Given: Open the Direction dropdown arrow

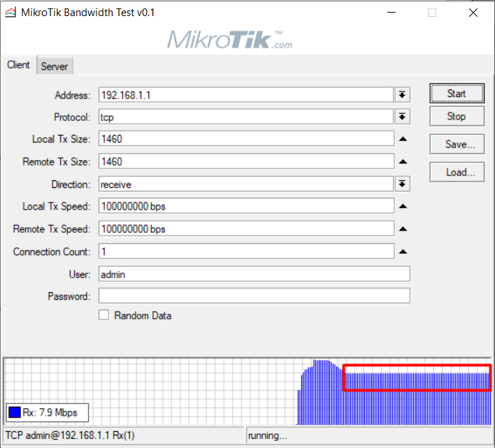Looking at the screenshot, I should coord(402,184).
